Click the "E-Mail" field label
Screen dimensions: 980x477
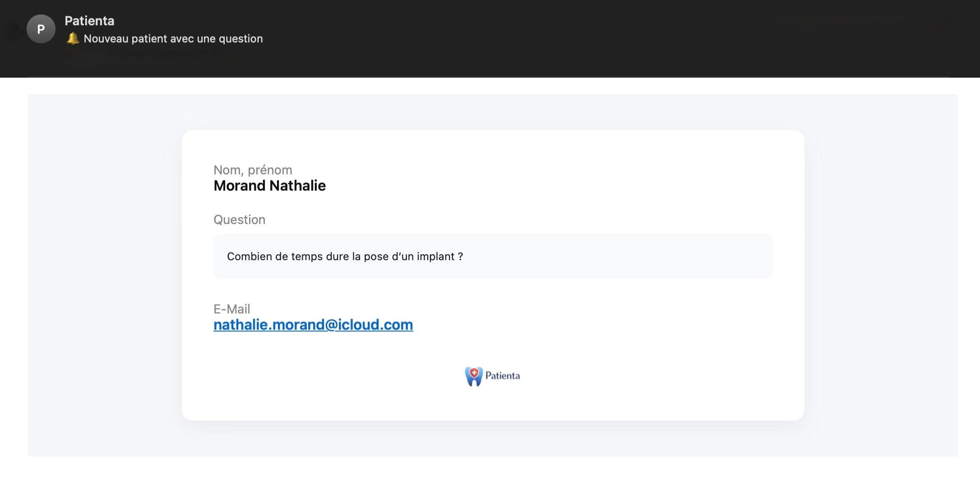pyautogui.click(x=231, y=309)
